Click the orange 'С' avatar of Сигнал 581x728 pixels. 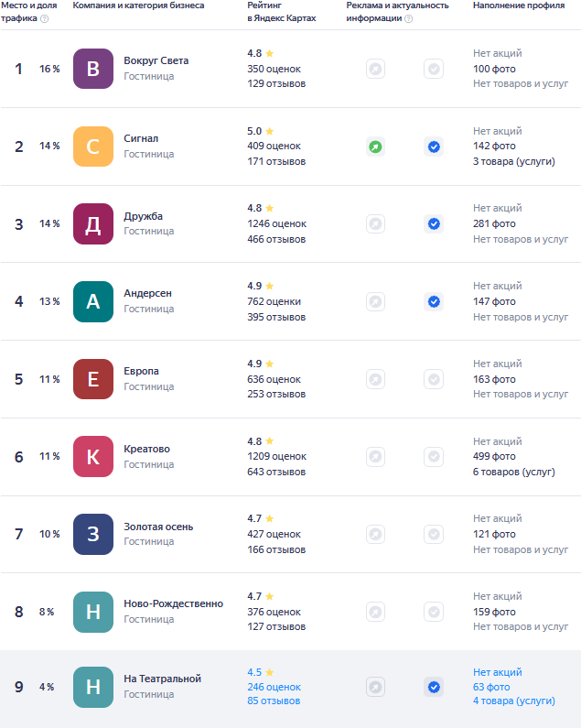pos(92,147)
